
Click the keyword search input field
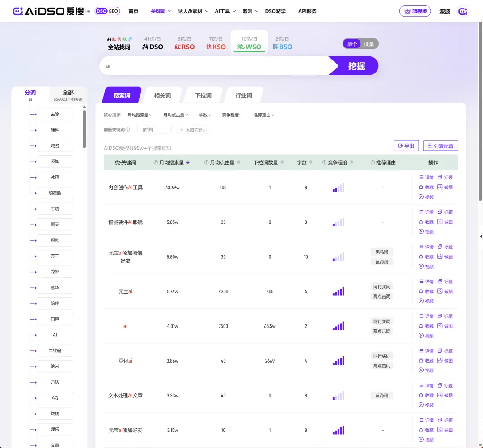(216, 66)
